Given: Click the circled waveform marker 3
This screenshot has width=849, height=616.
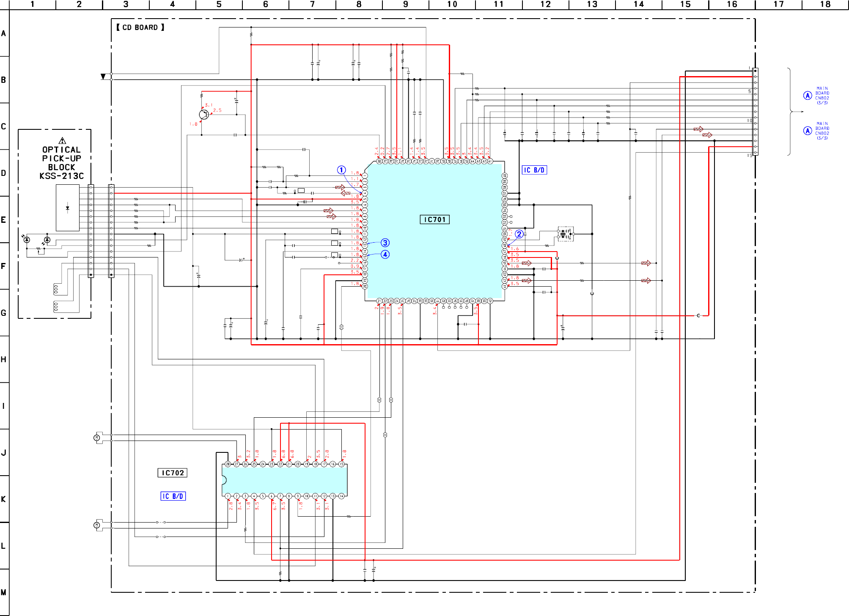Looking at the screenshot, I should coord(385,243).
